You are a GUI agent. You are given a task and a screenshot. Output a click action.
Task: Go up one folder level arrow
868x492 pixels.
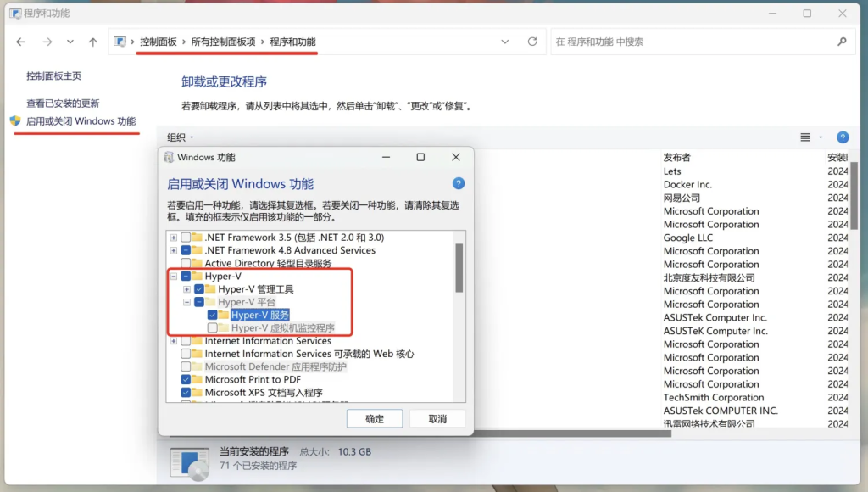point(93,42)
